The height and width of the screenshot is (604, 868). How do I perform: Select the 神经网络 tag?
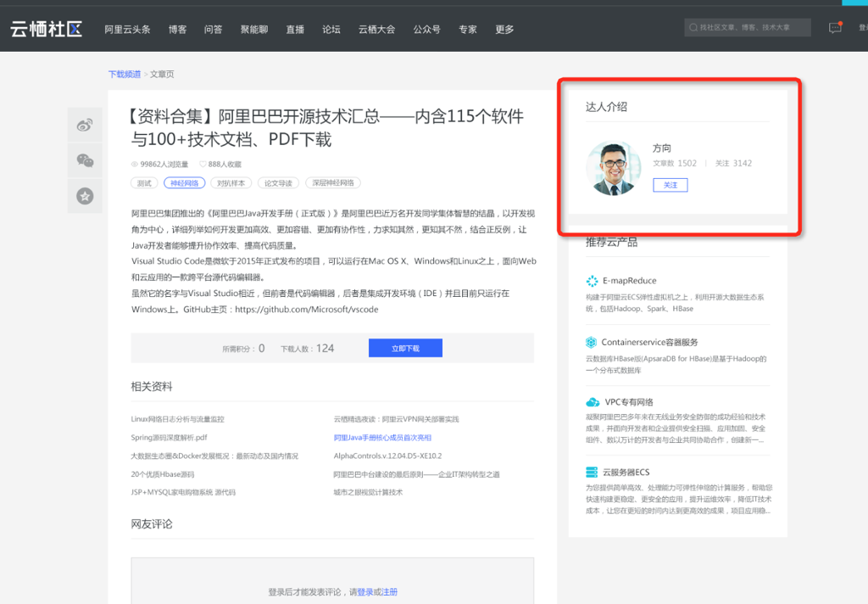point(184,183)
